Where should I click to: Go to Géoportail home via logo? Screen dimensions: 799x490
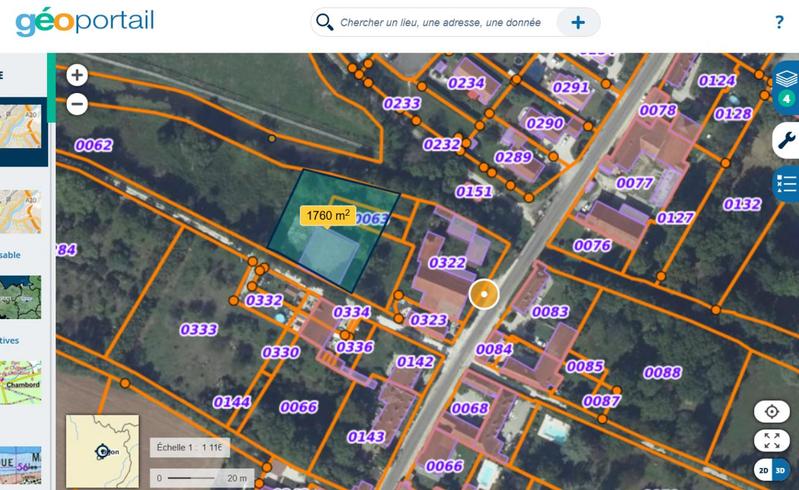[x=84, y=20]
